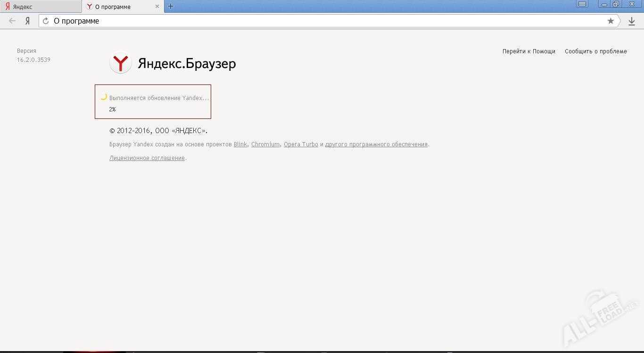Click inside the address bar
Screen dimensions: 644x353
pyautogui.click(x=283, y=21)
